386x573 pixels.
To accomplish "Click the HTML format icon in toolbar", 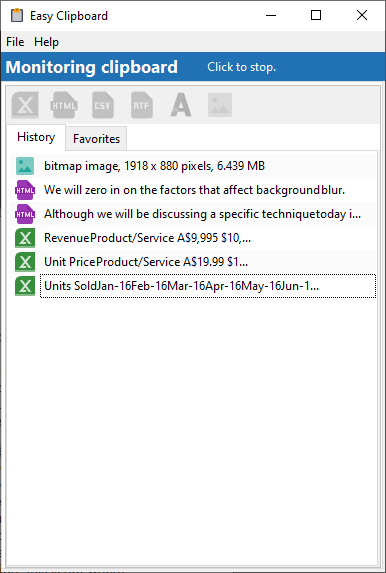I will (64, 105).
